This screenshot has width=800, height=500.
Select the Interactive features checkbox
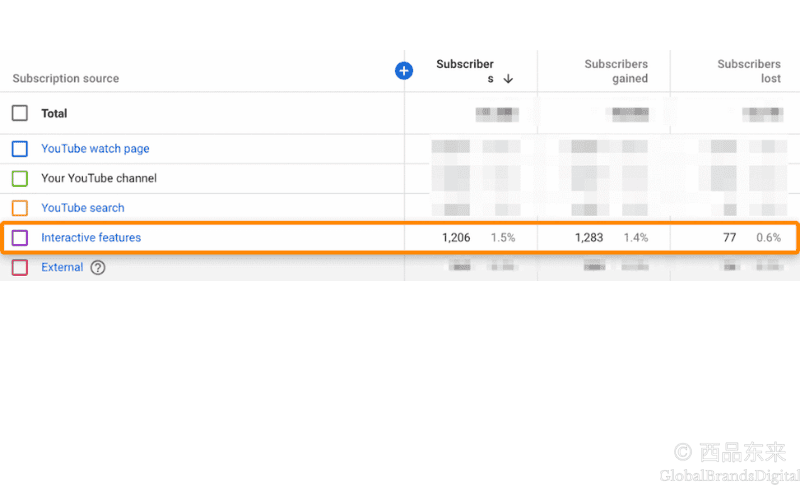click(20, 237)
